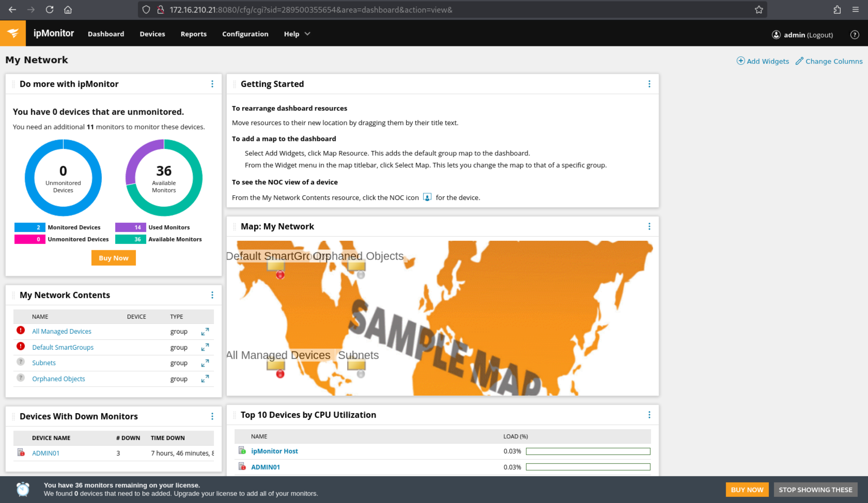This screenshot has height=503, width=868.
Task: Open the Orphaned Objects group link
Action: coord(59,379)
